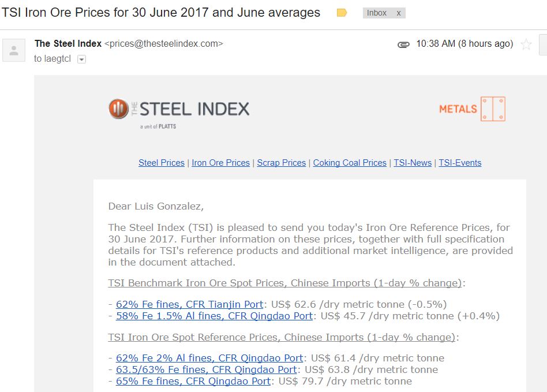Screen dimensions: 547x392
Task: Open the Coking Coal Prices link
Action: coord(350,163)
